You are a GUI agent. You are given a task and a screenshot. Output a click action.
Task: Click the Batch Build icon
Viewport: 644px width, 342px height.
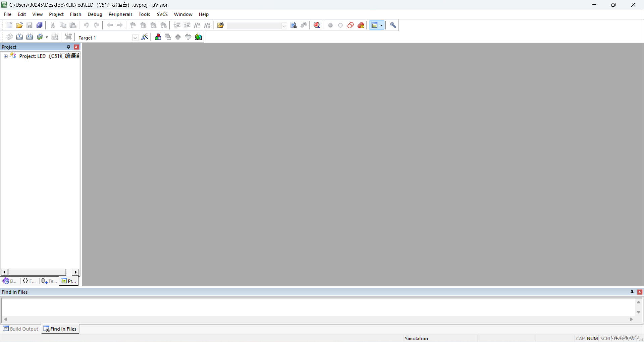click(x=40, y=37)
